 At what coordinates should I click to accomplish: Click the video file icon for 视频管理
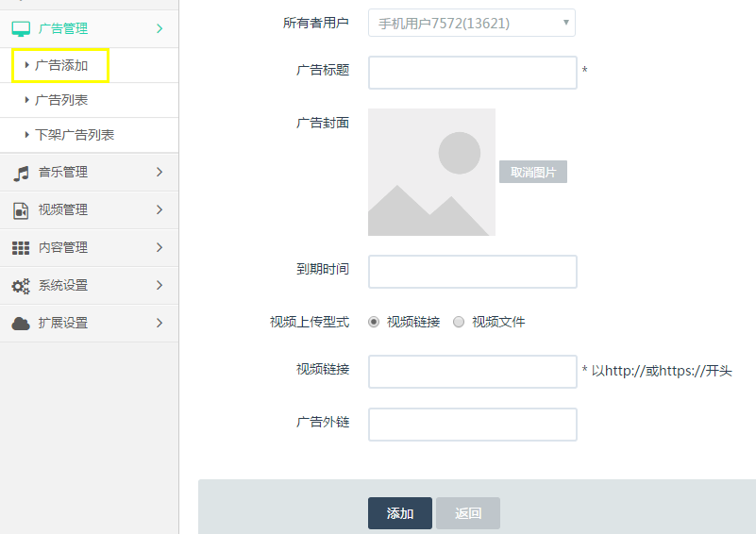click(x=21, y=210)
